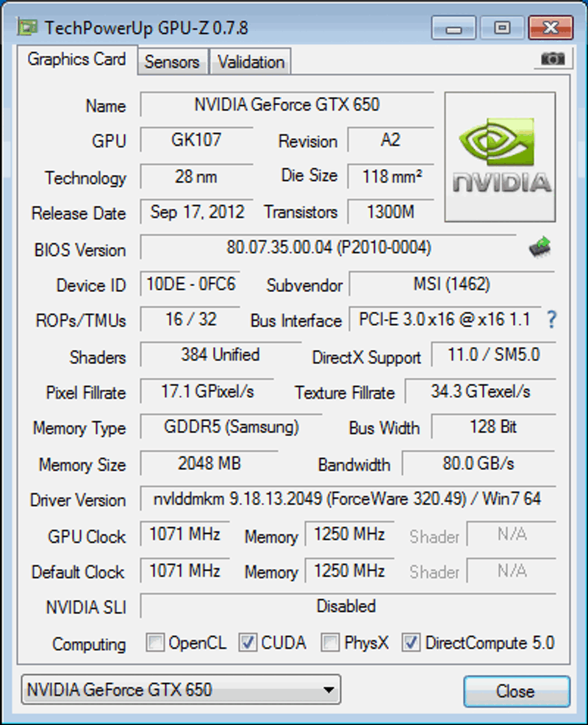Click the Bus Width value 128 Bit
The height and width of the screenshot is (725, 588).
pos(493,426)
